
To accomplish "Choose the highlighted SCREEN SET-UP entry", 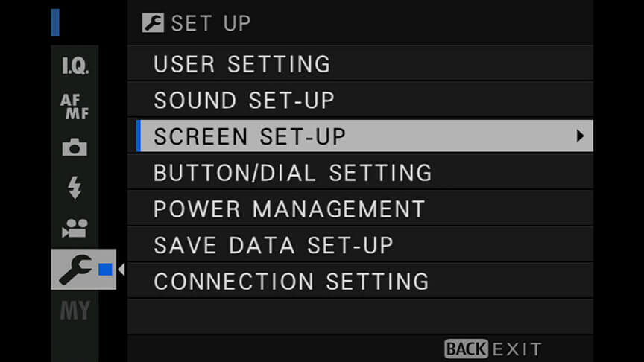I will click(250, 136).
